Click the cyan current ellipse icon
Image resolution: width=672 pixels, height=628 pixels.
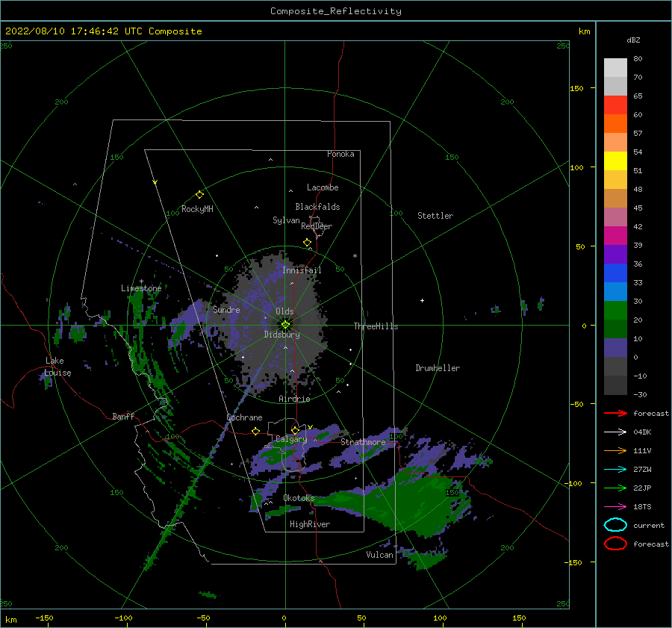615,525
